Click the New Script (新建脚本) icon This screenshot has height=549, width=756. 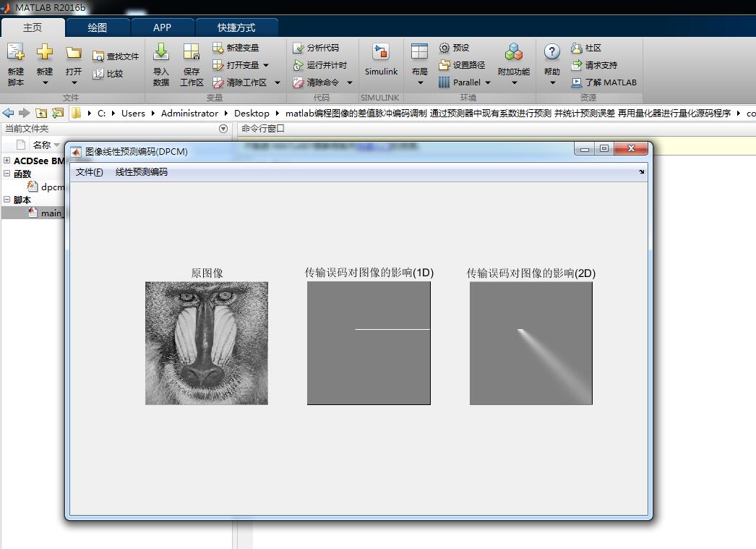(x=15, y=51)
